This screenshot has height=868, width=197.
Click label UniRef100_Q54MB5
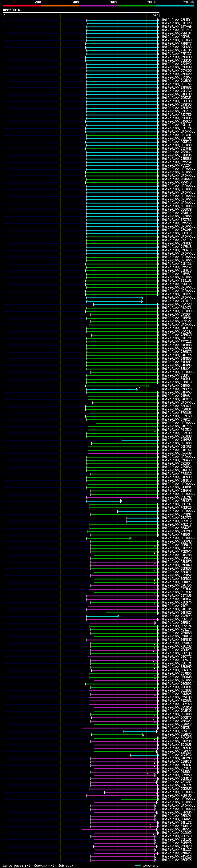[176, 633]
